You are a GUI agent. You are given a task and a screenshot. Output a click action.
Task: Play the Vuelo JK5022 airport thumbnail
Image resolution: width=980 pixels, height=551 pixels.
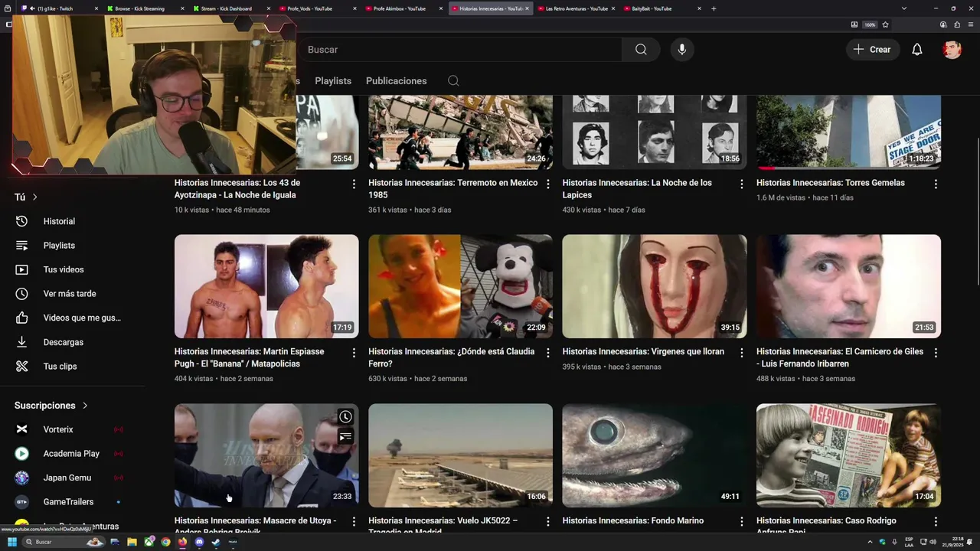pos(460,455)
